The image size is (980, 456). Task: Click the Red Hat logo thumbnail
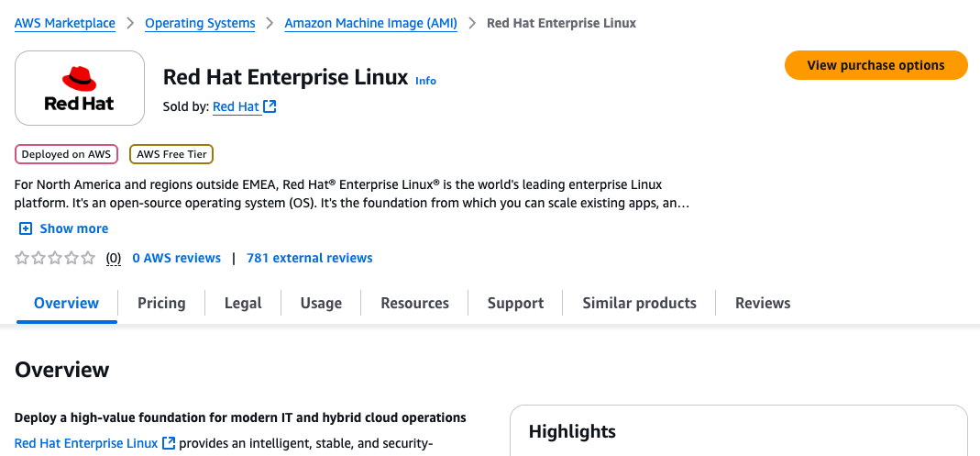point(80,88)
